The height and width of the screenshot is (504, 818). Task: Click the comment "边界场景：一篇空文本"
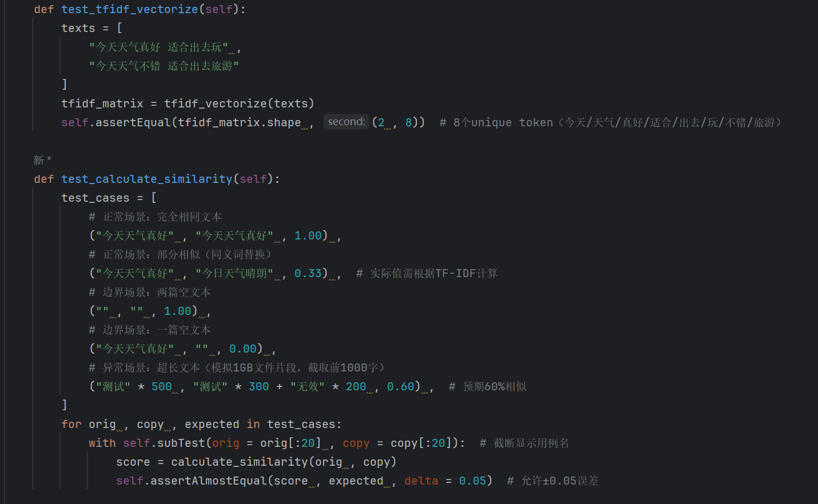click(150, 330)
